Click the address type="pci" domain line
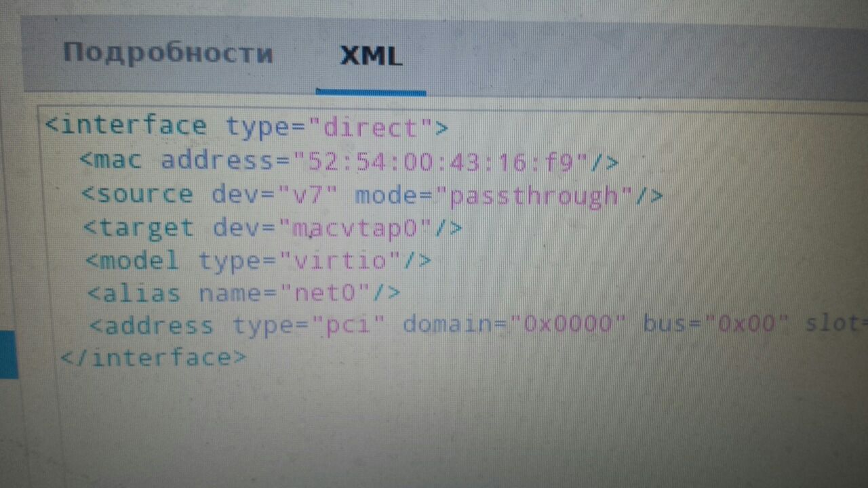The height and width of the screenshot is (488, 868). 478,325
